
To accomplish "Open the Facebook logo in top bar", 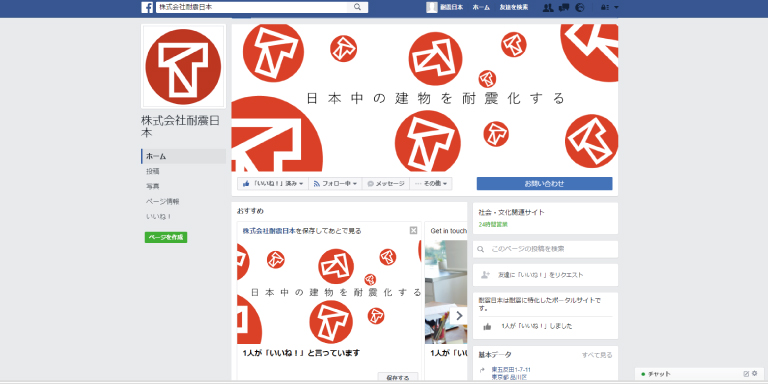I will (147, 7).
